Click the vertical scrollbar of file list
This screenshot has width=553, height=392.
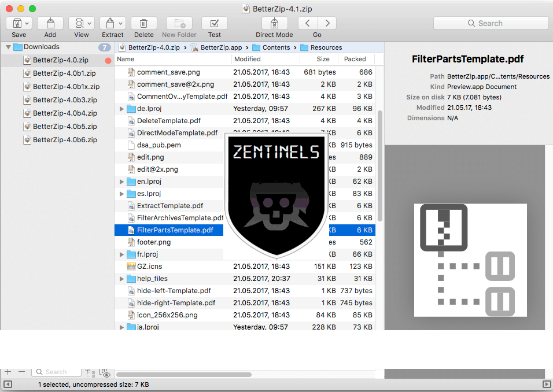click(x=380, y=166)
